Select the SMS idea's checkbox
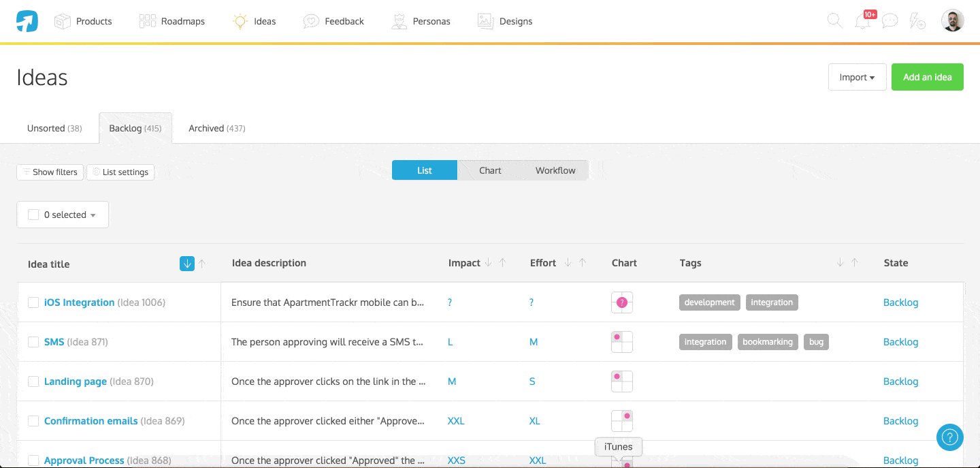 pyautogui.click(x=33, y=341)
